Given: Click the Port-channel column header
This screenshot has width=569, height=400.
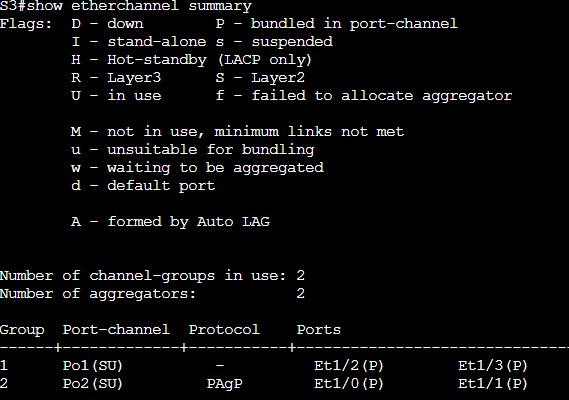Looking at the screenshot, I should pyautogui.click(x=116, y=330).
